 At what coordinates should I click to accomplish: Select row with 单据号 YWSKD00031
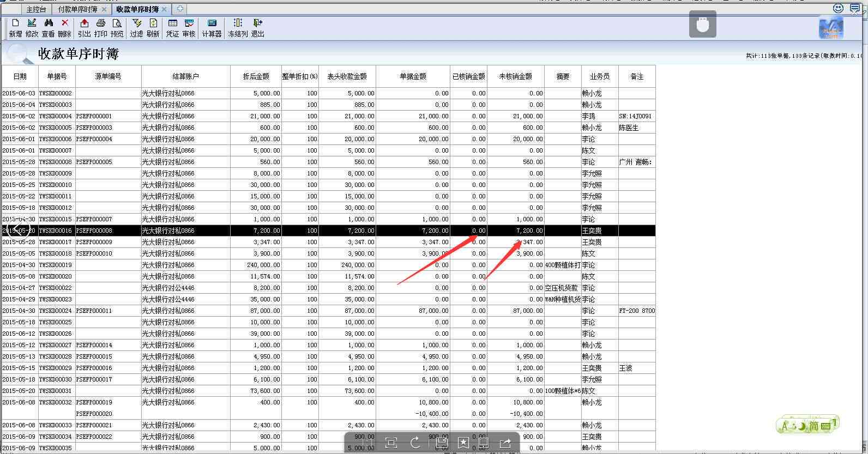[x=328, y=391]
